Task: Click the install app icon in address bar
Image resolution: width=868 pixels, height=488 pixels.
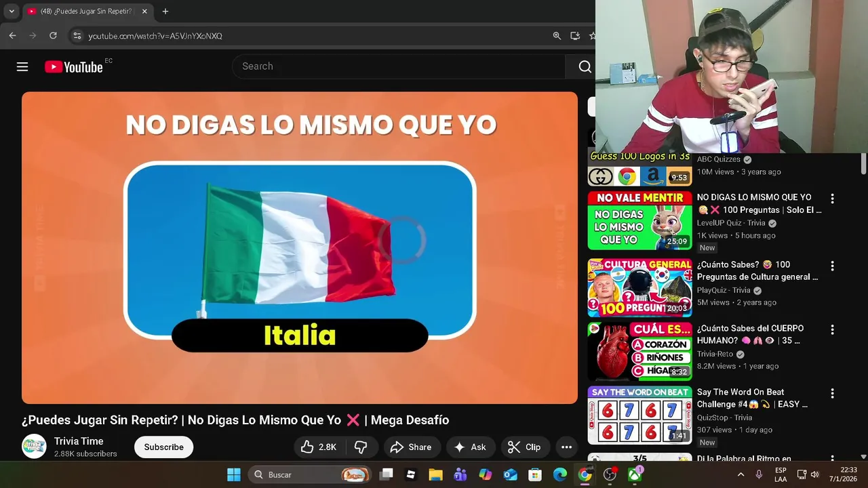Action: point(575,36)
